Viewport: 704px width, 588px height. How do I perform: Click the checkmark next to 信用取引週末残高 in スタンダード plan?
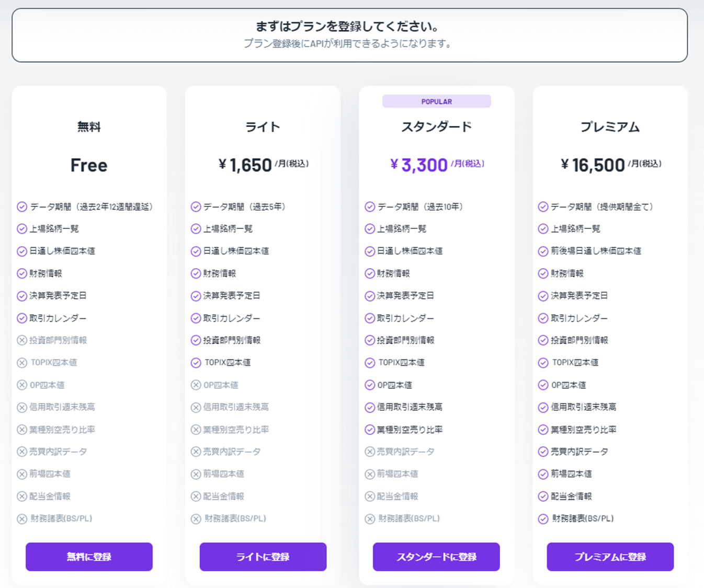click(369, 407)
